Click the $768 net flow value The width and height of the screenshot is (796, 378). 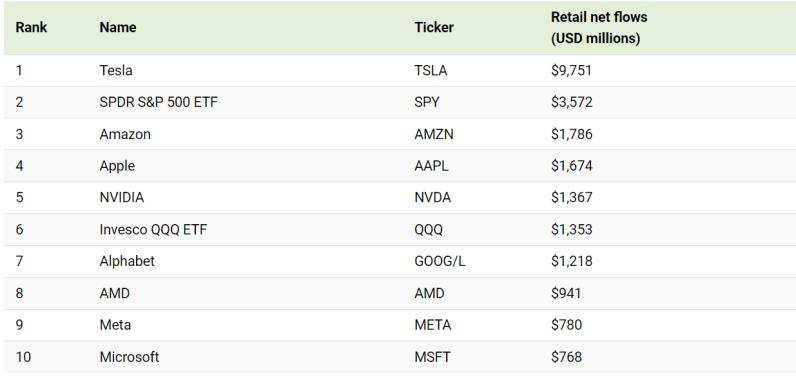pyautogui.click(x=566, y=357)
